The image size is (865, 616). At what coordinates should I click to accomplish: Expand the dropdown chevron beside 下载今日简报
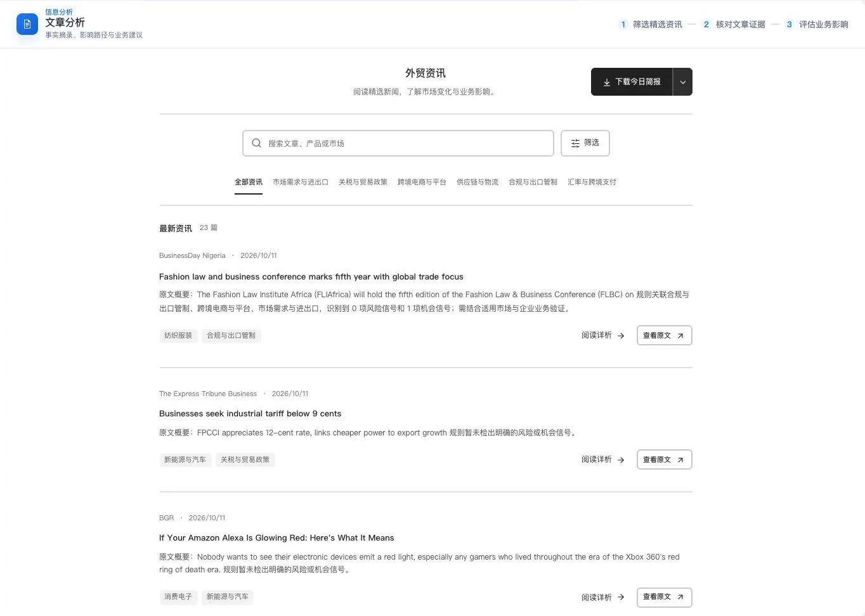[683, 82]
